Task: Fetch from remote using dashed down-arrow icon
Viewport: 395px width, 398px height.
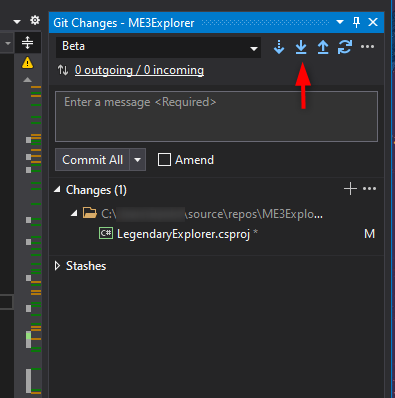Action: [x=279, y=47]
